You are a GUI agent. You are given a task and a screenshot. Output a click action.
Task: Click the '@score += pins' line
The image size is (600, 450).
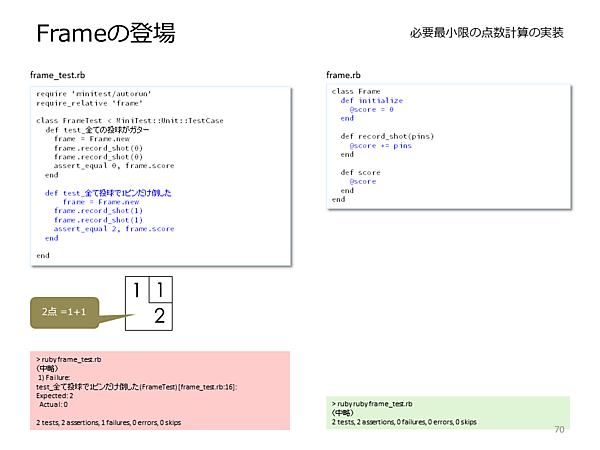(x=380, y=146)
